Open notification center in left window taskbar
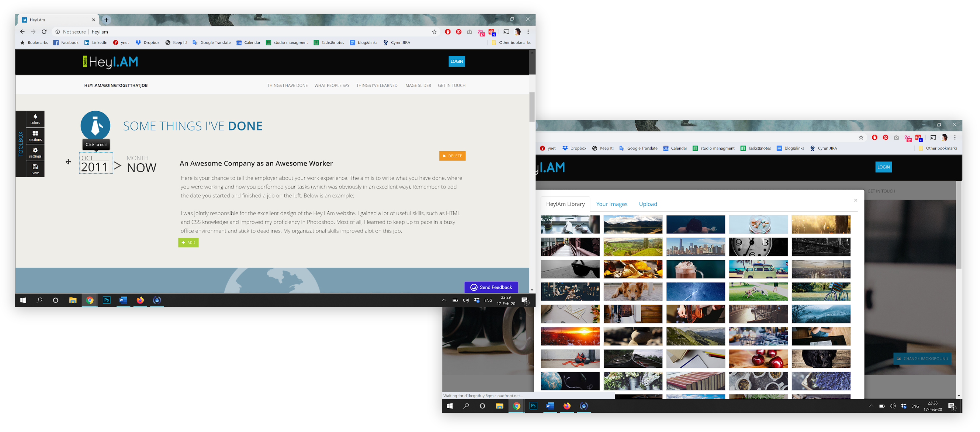 pyautogui.click(x=525, y=300)
